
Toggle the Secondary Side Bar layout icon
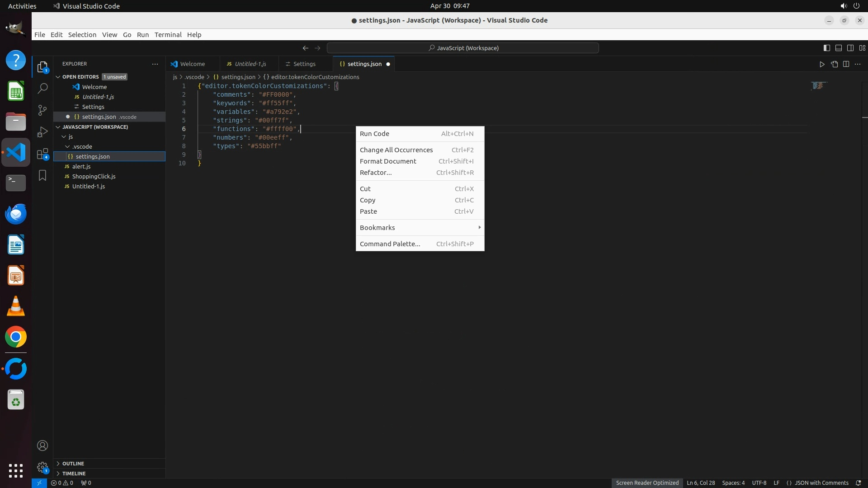pyautogui.click(x=850, y=48)
